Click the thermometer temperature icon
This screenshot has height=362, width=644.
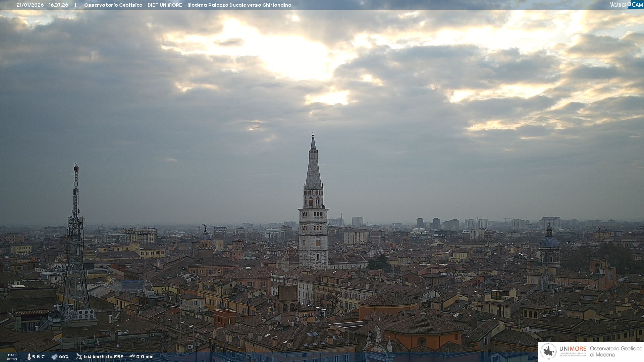coord(29,357)
